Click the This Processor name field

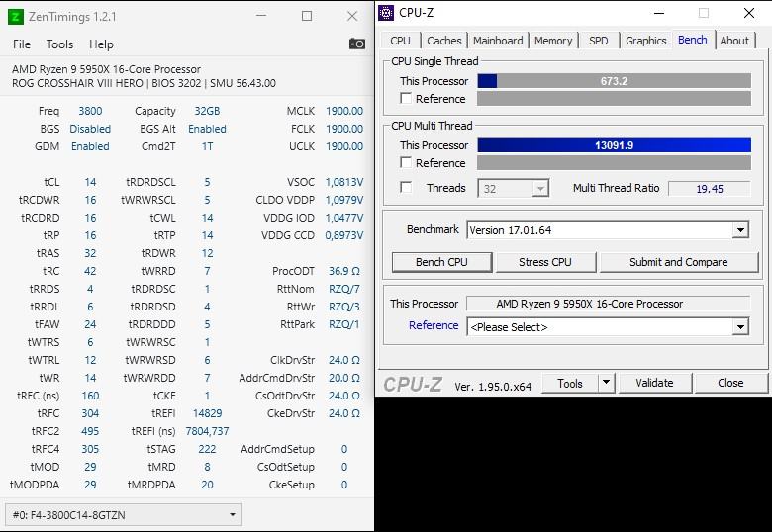[x=608, y=304]
